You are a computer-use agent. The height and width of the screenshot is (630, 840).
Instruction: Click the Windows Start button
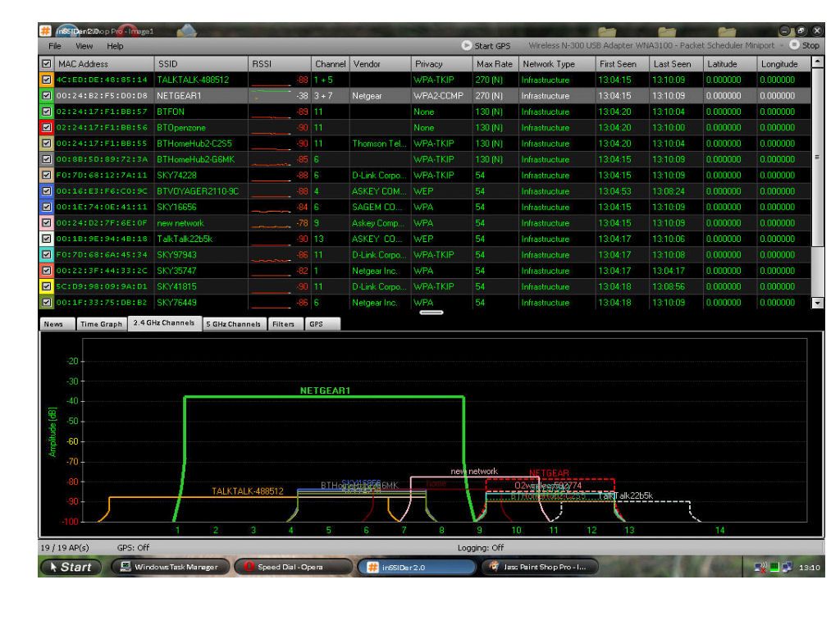pos(71,567)
